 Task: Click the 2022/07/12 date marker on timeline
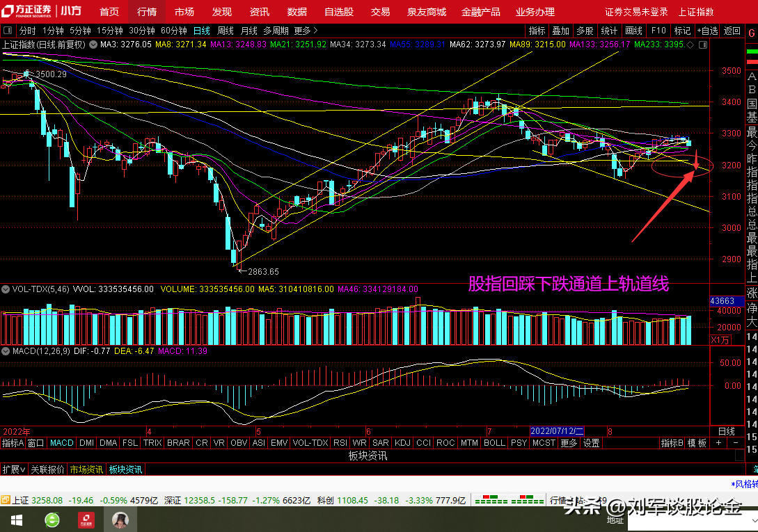tap(557, 431)
